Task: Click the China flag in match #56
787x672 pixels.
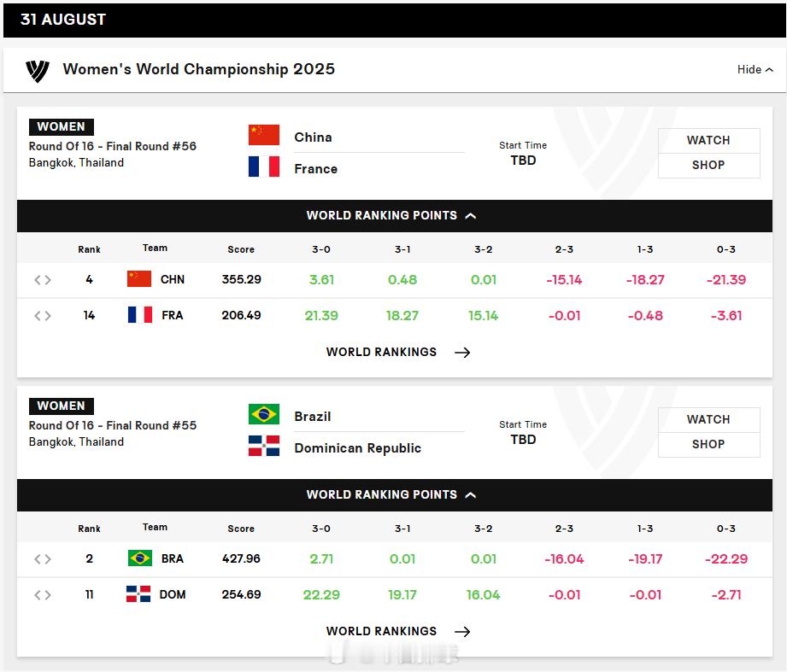Action: click(264, 136)
